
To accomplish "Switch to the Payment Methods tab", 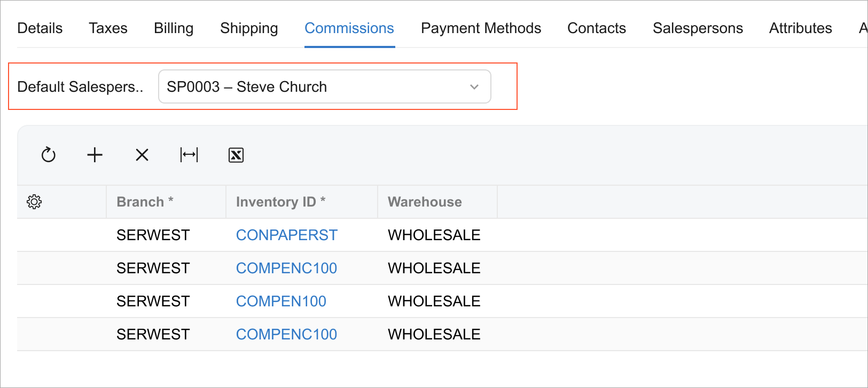I will point(481,28).
